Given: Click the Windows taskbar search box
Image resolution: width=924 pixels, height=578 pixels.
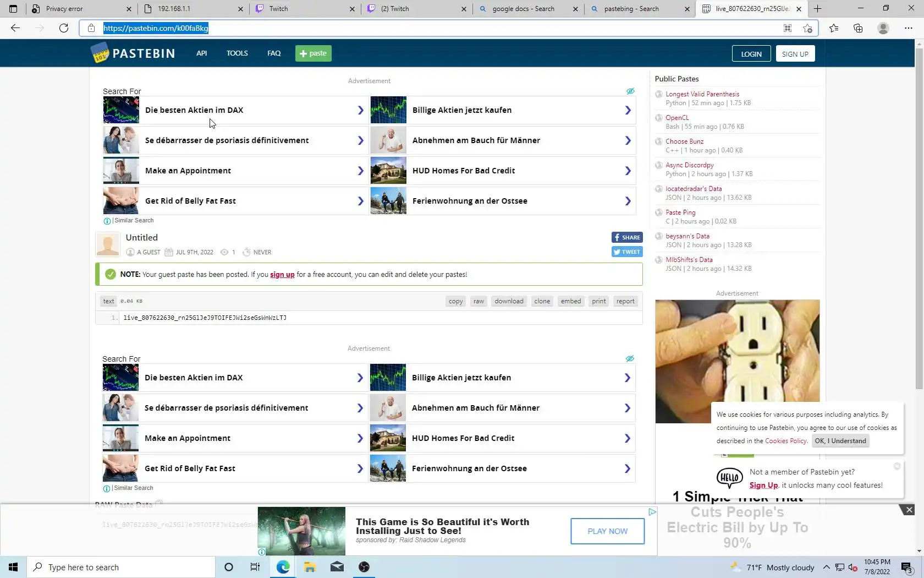Looking at the screenshot, I should tap(121, 567).
